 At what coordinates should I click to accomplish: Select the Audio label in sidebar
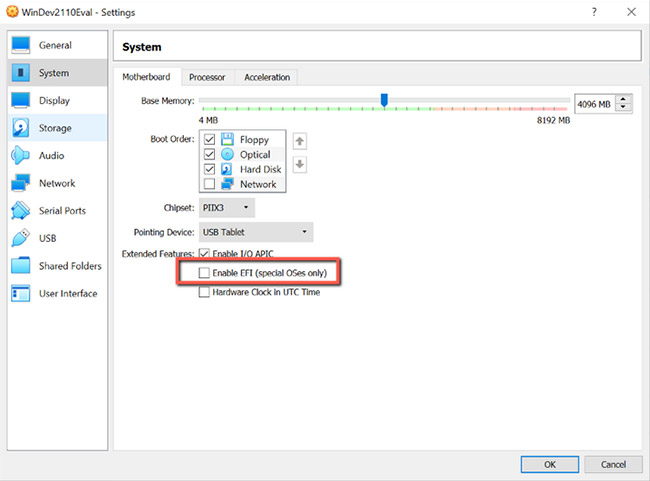coord(51,155)
